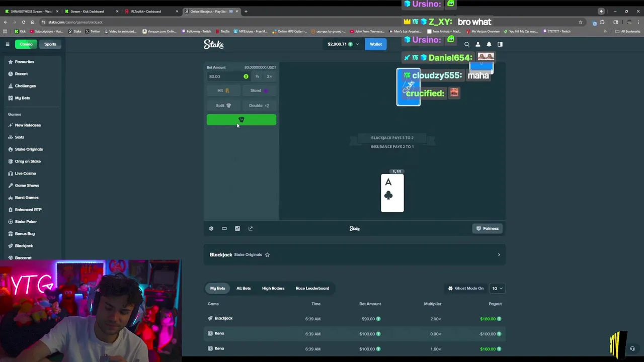Go to the browser home page

coord(33,22)
